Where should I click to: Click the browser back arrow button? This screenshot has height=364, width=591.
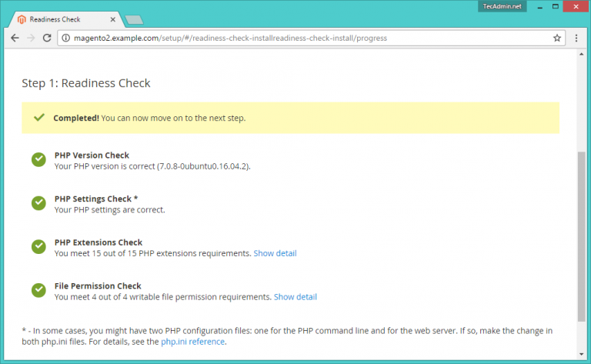[x=14, y=37]
